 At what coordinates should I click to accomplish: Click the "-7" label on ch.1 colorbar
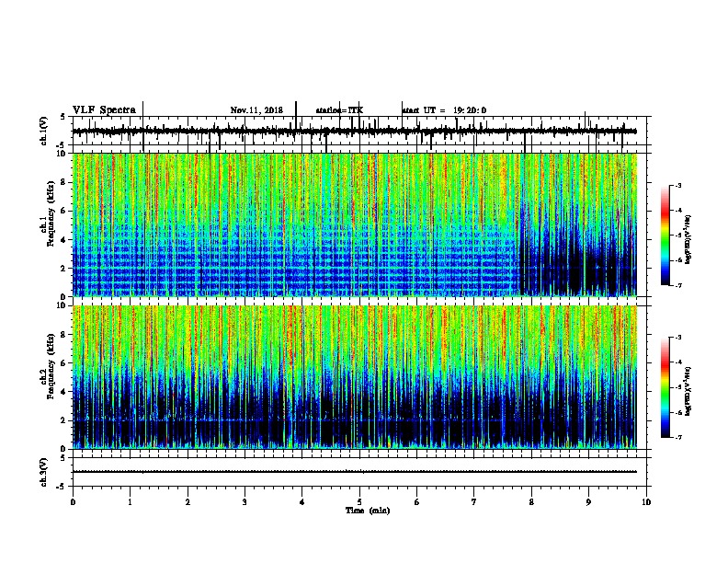coord(678,285)
